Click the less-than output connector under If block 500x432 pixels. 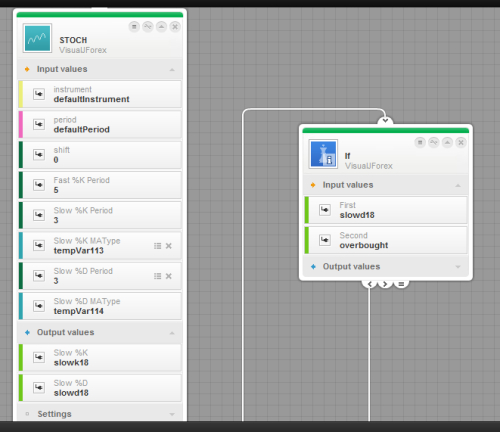[x=369, y=284]
